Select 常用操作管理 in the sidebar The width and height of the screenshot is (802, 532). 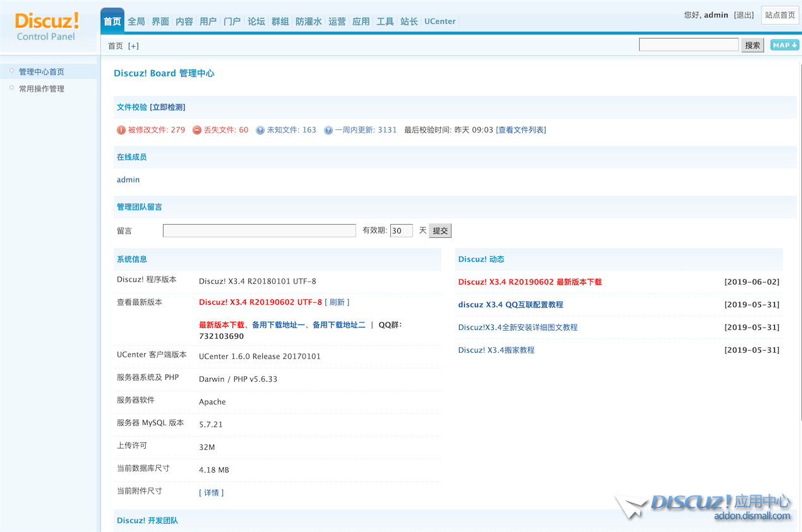pyautogui.click(x=42, y=89)
